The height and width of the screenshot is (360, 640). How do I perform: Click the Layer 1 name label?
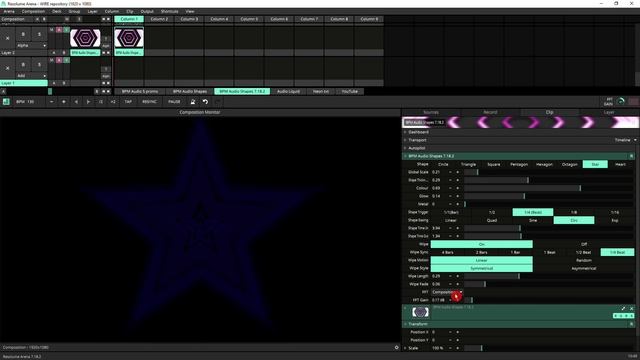click(x=24, y=83)
